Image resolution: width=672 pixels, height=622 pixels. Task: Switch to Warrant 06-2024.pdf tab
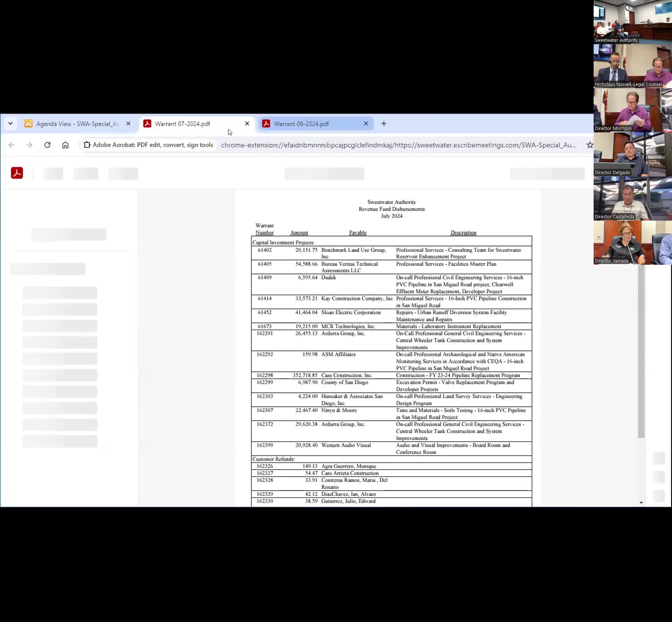(301, 124)
